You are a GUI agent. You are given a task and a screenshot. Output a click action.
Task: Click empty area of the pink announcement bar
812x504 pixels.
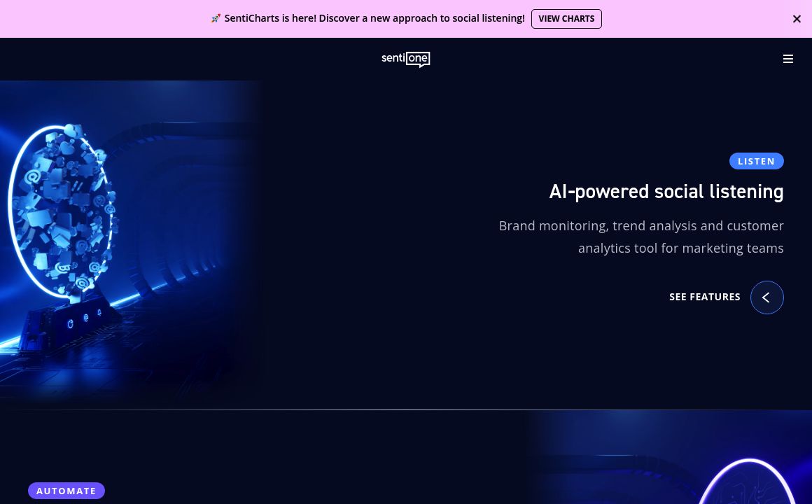pos(105,19)
